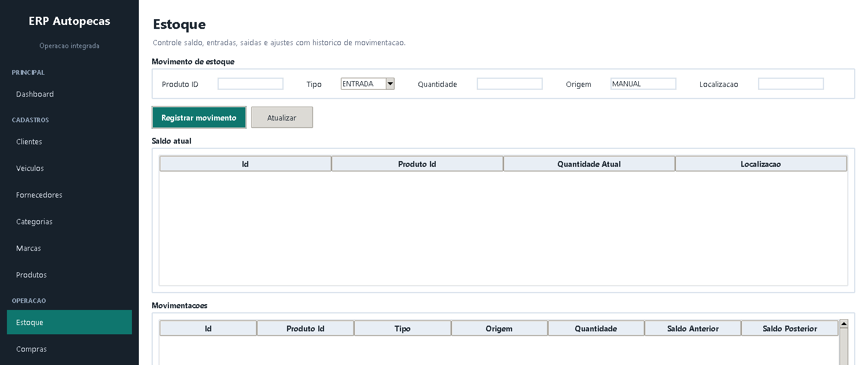Sort Saldo atual by Id column
The width and height of the screenshot is (868, 365).
pos(245,164)
